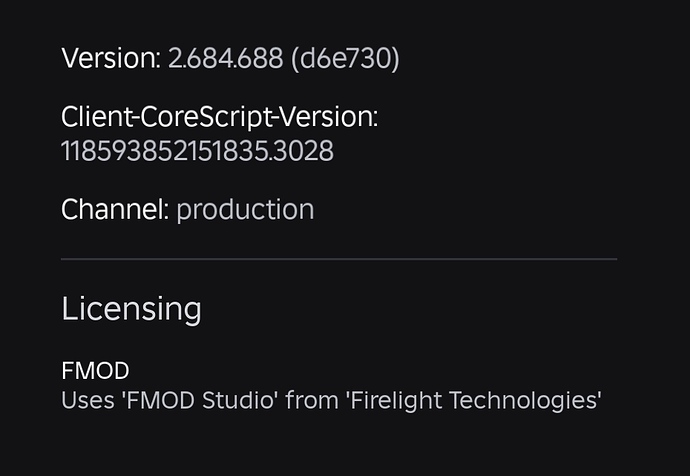The height and width of the screenshot is (476, 690).
Task: Click the "Client-CoreScript-Version:" label
Action: point(219,117)
